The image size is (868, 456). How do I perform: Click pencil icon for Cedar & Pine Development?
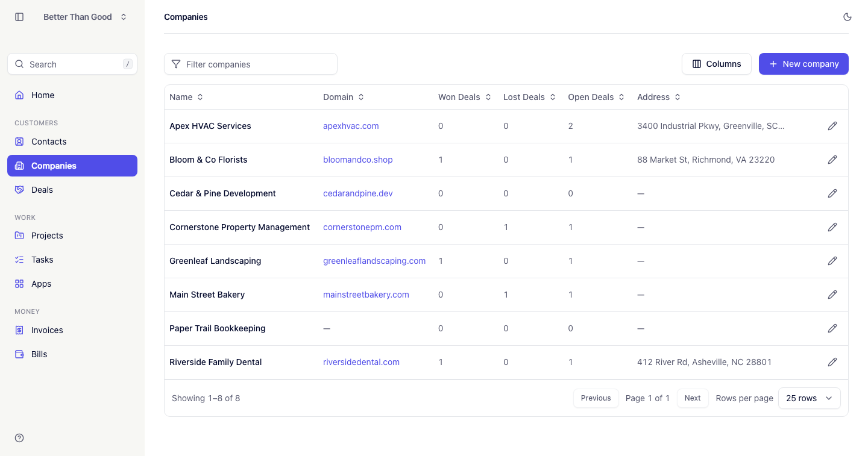[x=832, y=193]
